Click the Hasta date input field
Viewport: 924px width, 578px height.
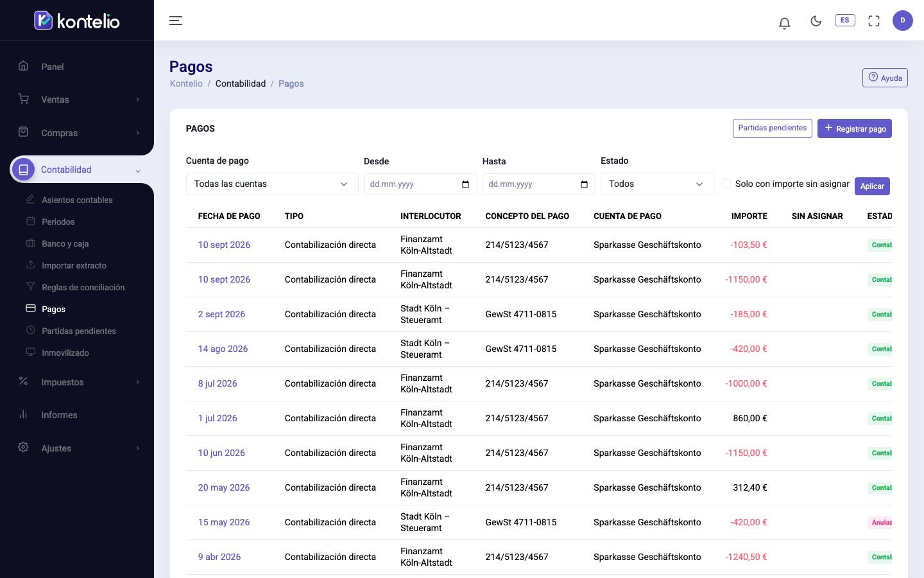click(x=538, y=184)
